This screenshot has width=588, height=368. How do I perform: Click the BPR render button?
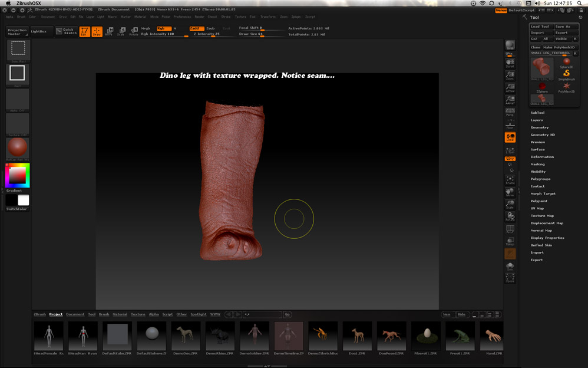510,45
